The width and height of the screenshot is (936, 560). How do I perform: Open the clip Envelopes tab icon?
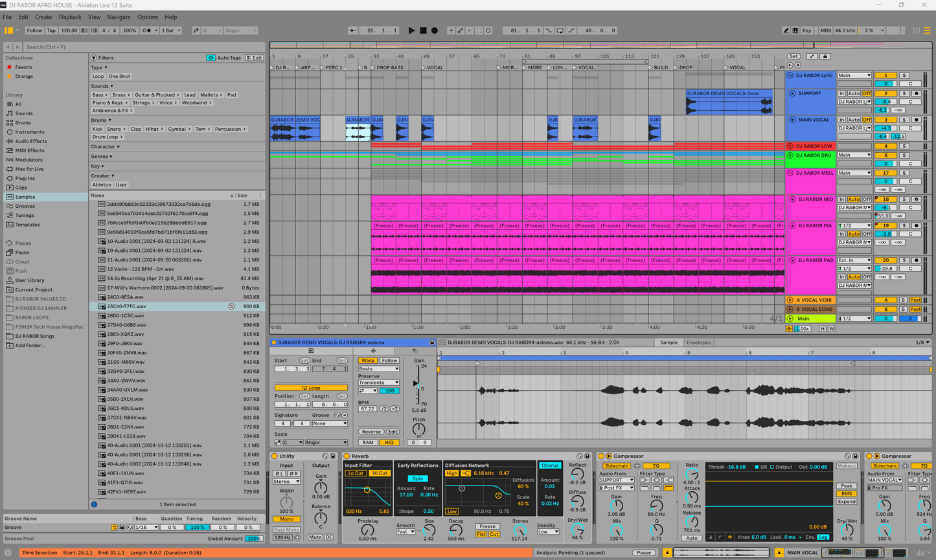click(415, 351)
